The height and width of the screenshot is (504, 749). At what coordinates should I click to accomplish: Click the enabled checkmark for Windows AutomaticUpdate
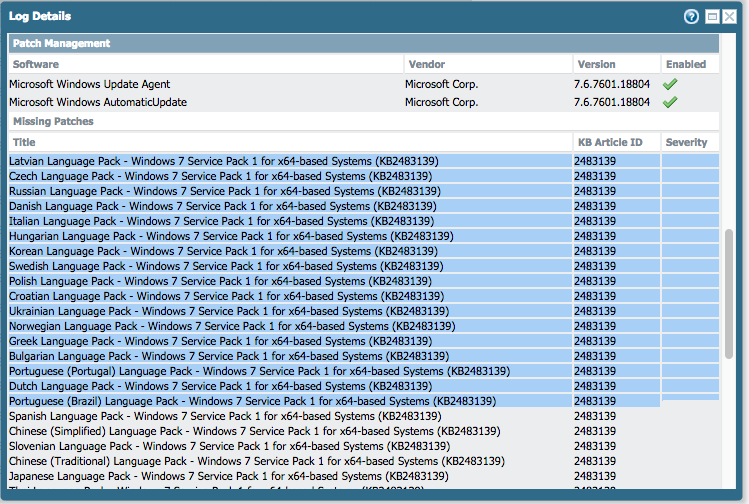pos(670,102)
